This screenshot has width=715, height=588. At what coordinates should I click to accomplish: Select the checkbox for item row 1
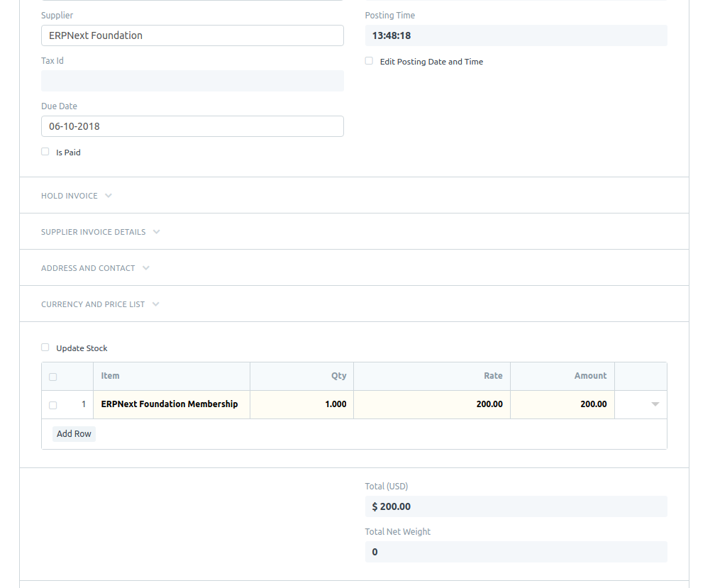52,404
